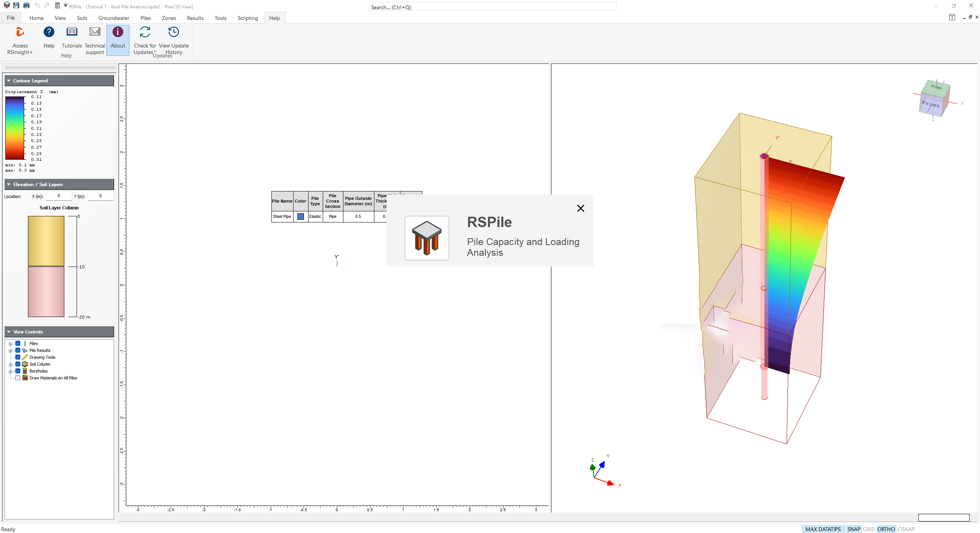The height and width of the screenshot is (533, 980).
Task: Open the Results ribbon tab
Action: tap(195, 18)
